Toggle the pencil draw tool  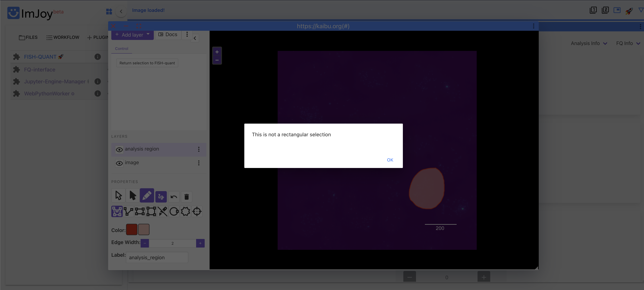(x=147, y=196)
